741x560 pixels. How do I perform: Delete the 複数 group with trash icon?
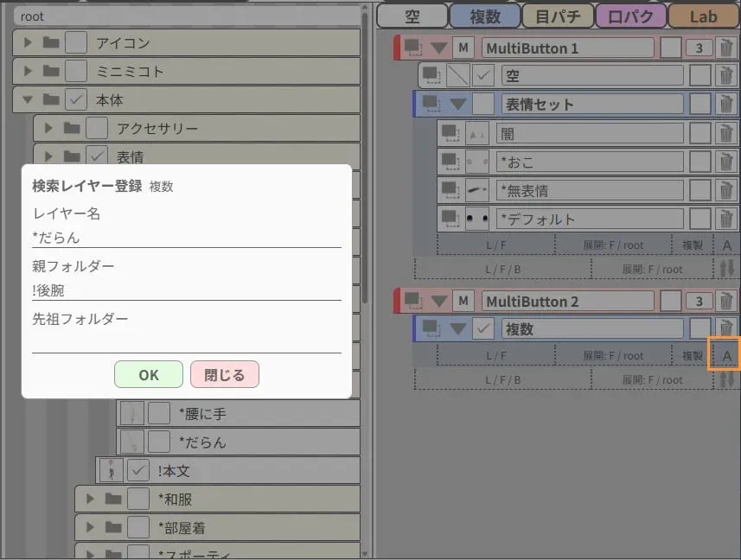click(x=726, y=328)
